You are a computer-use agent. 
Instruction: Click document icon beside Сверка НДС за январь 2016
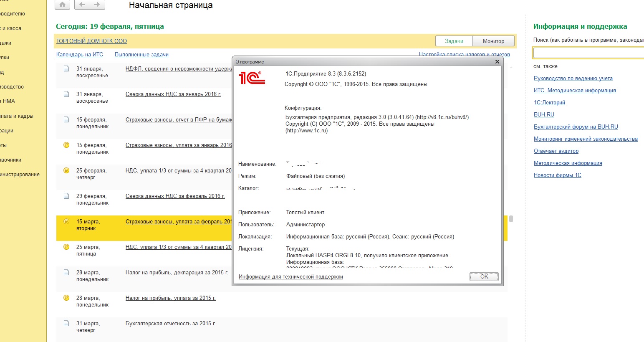pyautogui.click(x=66, y=94)
